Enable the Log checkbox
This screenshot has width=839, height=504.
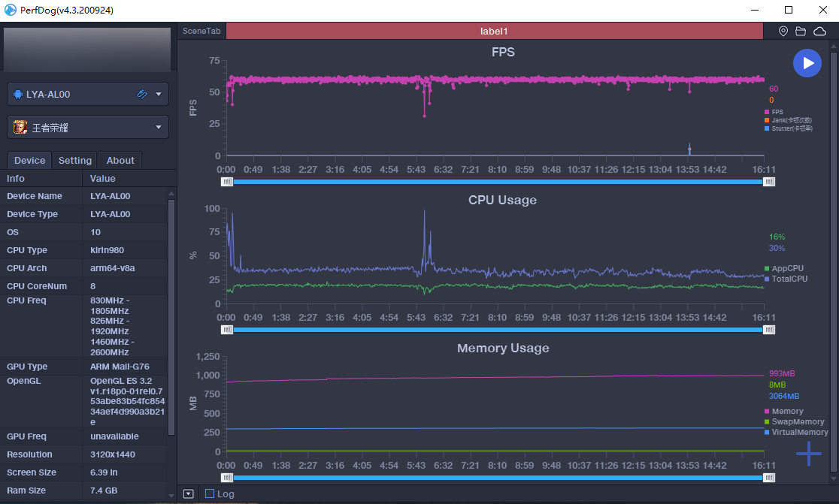[x=210, y=493]
